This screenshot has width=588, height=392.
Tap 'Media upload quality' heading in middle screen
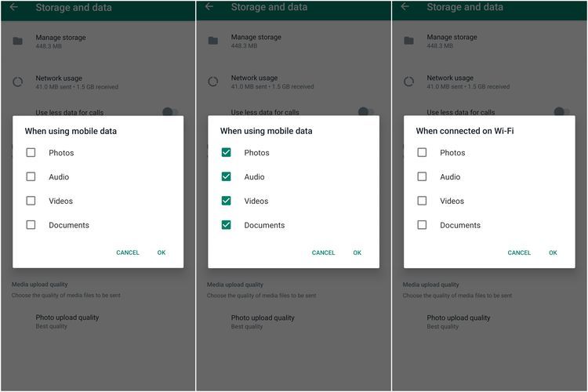235,285
